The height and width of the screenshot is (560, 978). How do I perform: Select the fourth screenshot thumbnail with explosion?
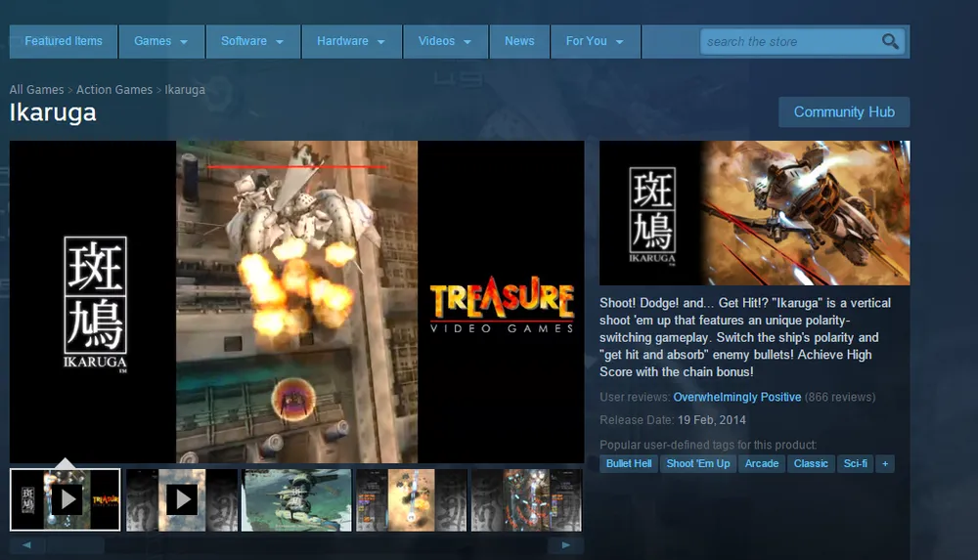411,500
